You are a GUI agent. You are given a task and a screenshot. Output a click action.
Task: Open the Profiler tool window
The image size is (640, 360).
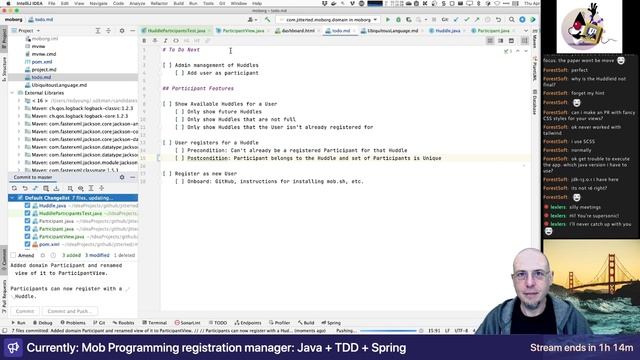[280, 323]
